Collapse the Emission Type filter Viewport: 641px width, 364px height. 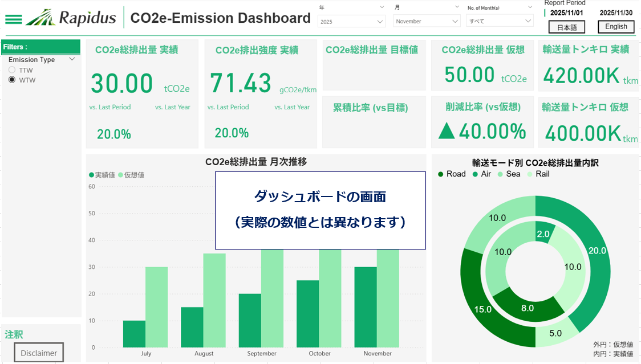coord(72,59)
